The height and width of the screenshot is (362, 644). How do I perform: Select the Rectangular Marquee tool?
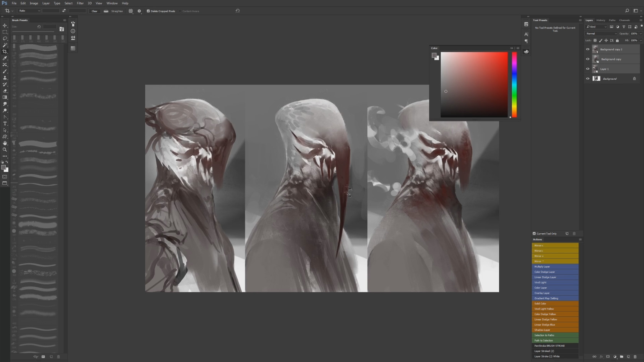click(5, 32)
